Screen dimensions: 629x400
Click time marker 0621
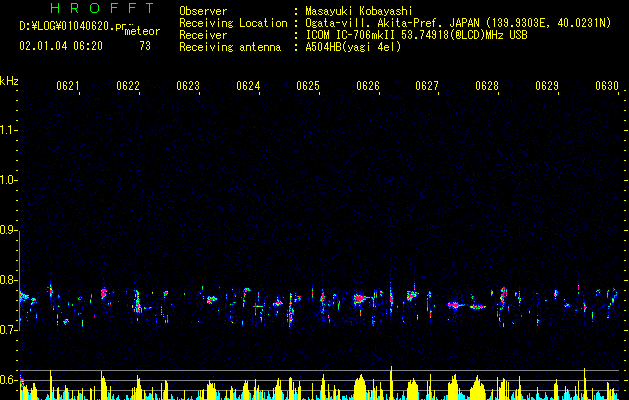click(67, 85)
